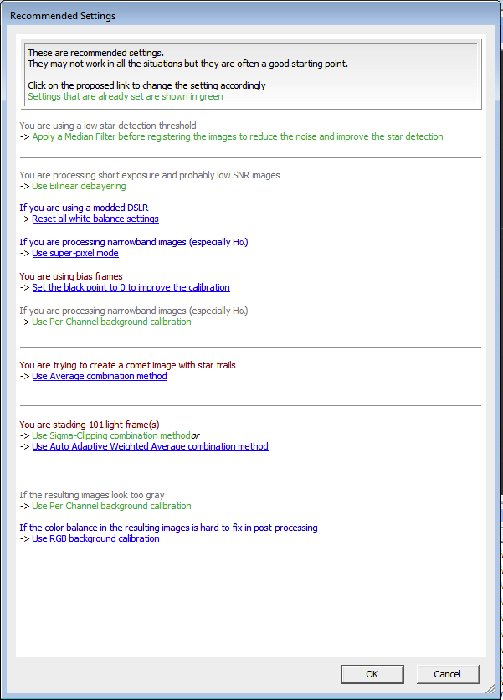This screenshot has height=700, width=503.
Task: Click the Recommended Settings title bar
Action: click(251, 16)
